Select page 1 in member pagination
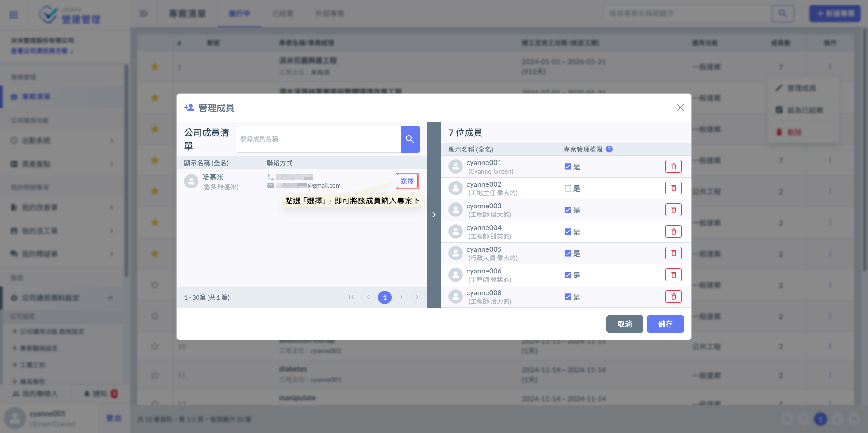Image resolution: width=868 pixels, height=433 pixels. (x=385, y=297)
